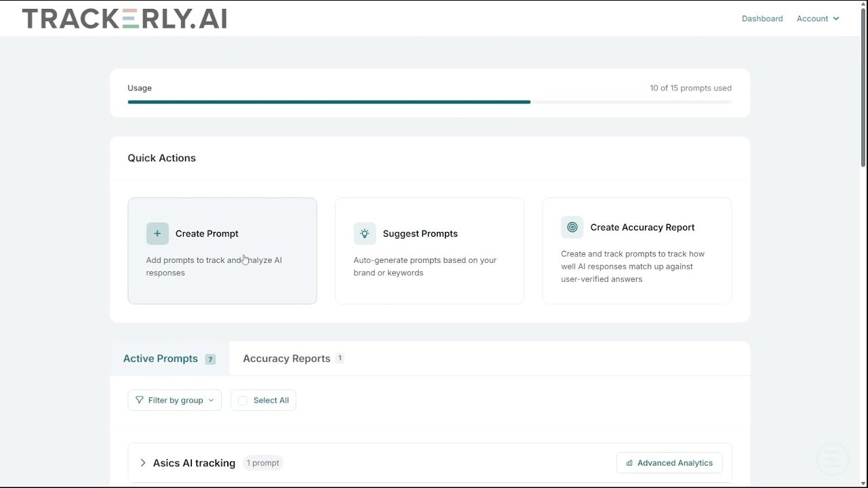Click the Active Prompts count badge

coord(210,359)
